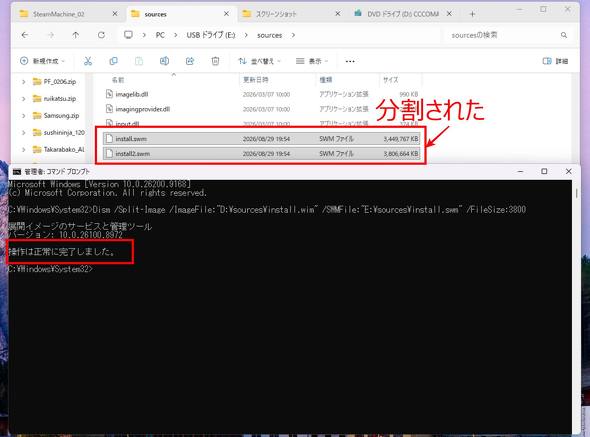Screen dimensions: 590x437
Task: Click the Share icon in toolbar
Action: click(190, 61)
